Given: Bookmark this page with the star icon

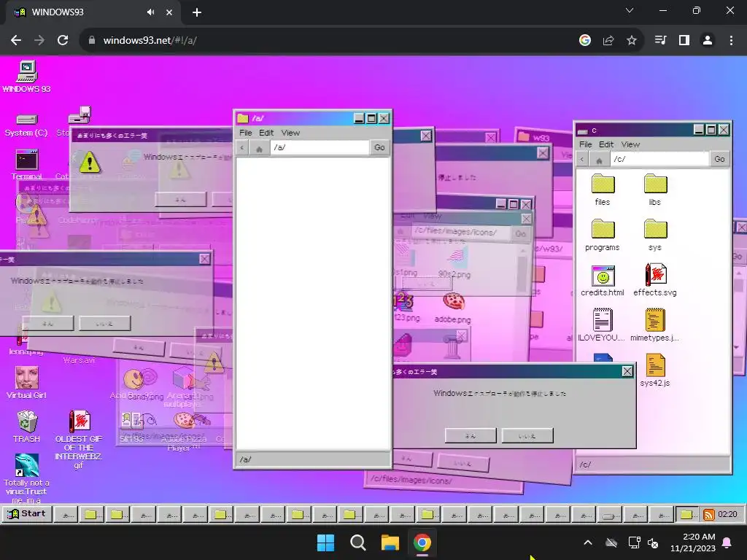Looking at the screenshot, I should [x=632, y=41].
